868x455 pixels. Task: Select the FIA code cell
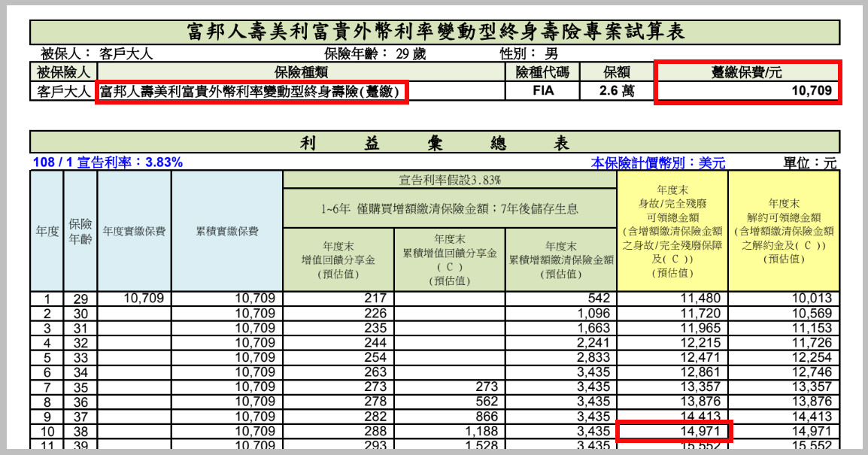542,91
